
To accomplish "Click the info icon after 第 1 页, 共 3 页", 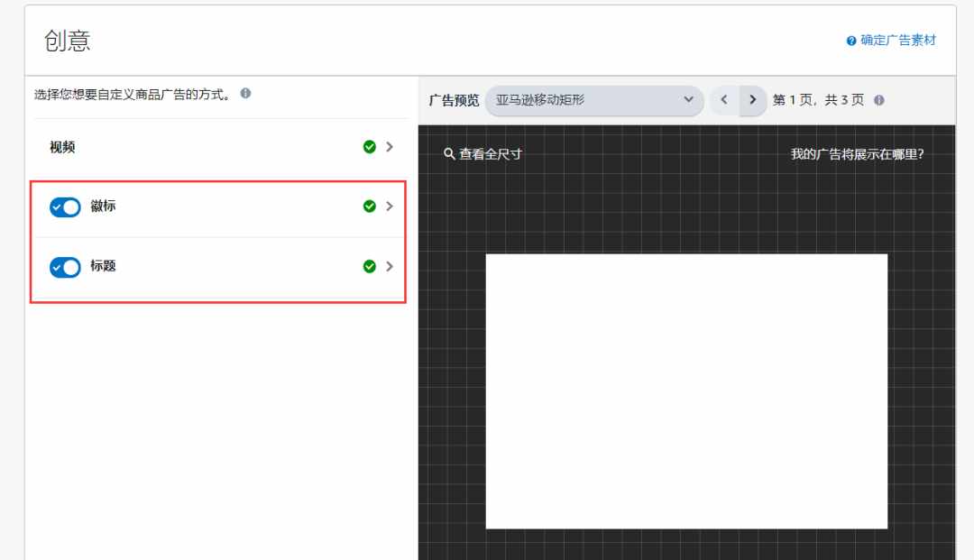I will click(879, 100).
